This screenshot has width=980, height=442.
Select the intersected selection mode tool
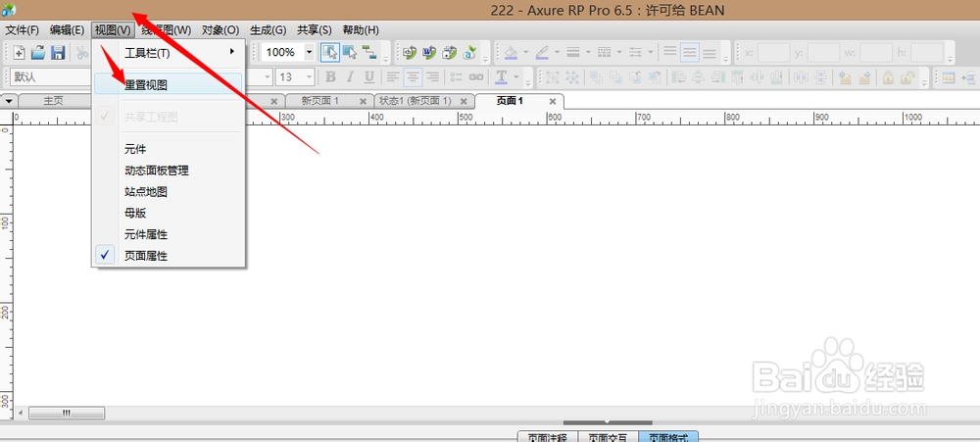(330, 53)
